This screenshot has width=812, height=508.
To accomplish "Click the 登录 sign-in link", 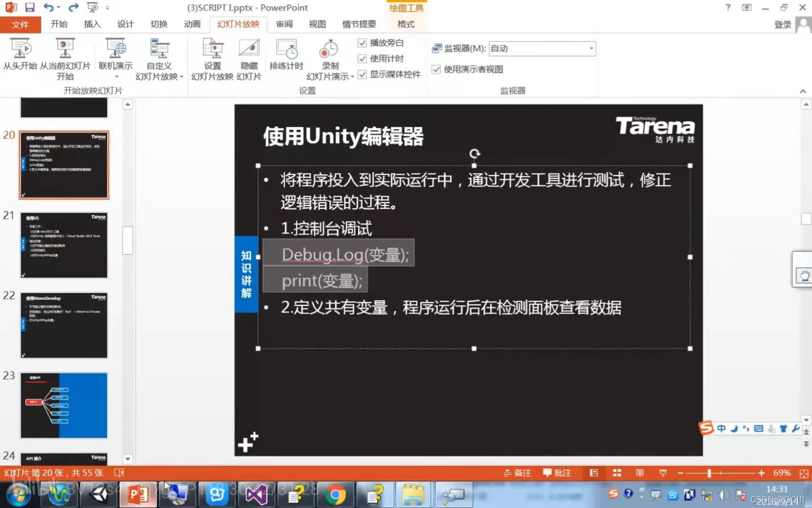I will click(x=783, y=24).
